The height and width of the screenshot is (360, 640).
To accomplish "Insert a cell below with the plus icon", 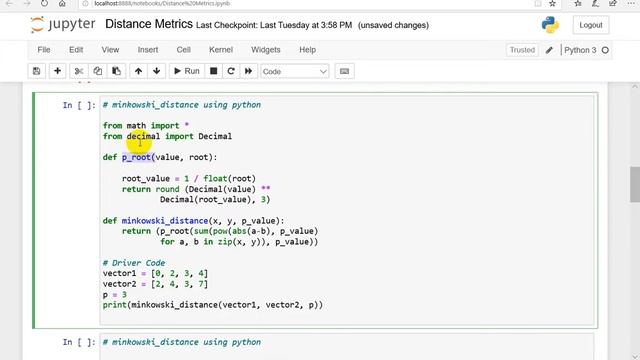I will (x=58, y=71).
